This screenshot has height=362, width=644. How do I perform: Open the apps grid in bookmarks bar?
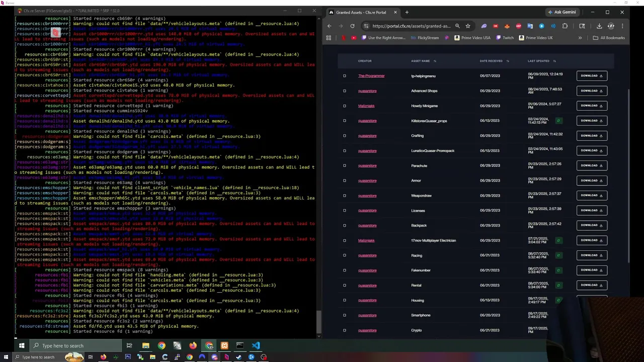pyautogui.click(x=329, y=38)
